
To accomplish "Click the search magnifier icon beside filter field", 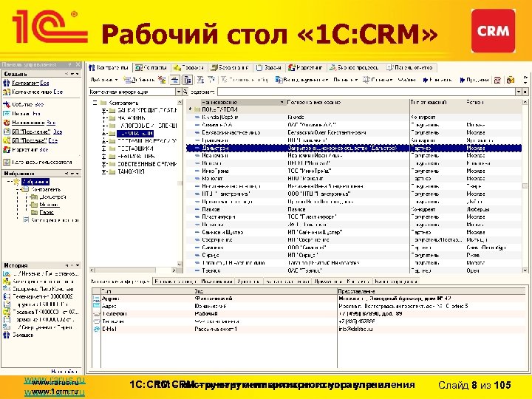I will [185, 92].
